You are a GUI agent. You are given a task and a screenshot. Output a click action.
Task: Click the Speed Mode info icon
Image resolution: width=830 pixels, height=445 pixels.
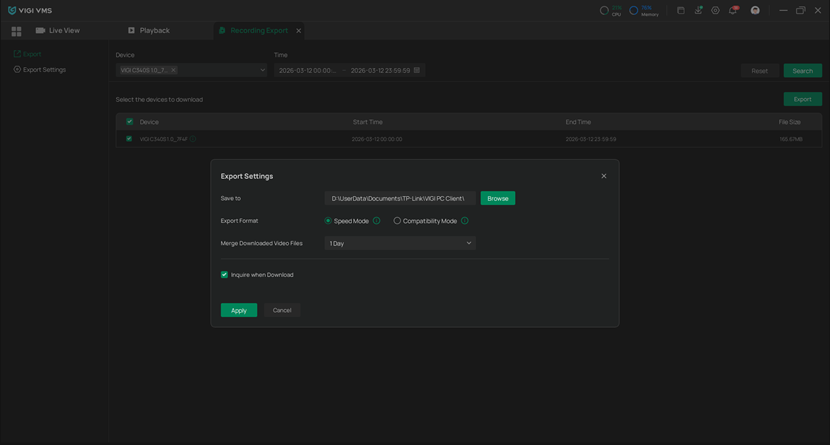[376, 221]
